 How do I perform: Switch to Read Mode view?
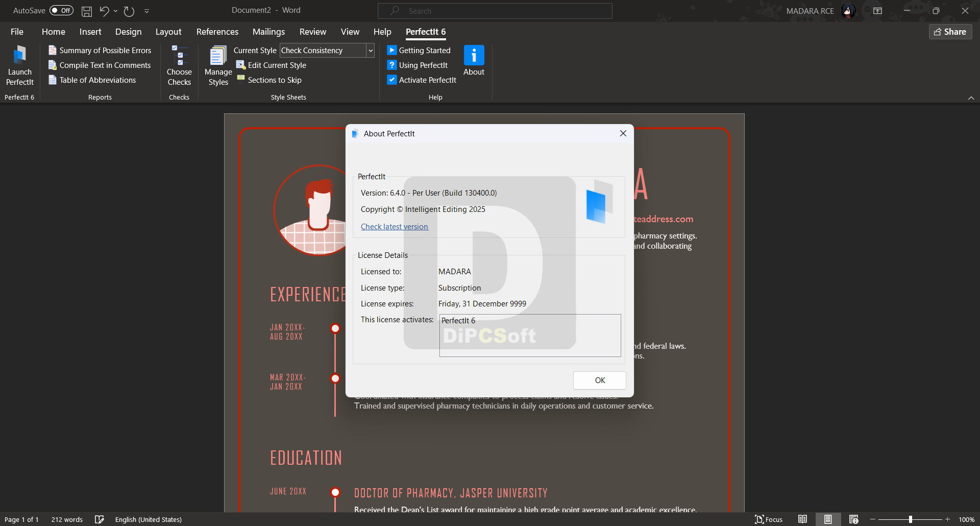802,519
